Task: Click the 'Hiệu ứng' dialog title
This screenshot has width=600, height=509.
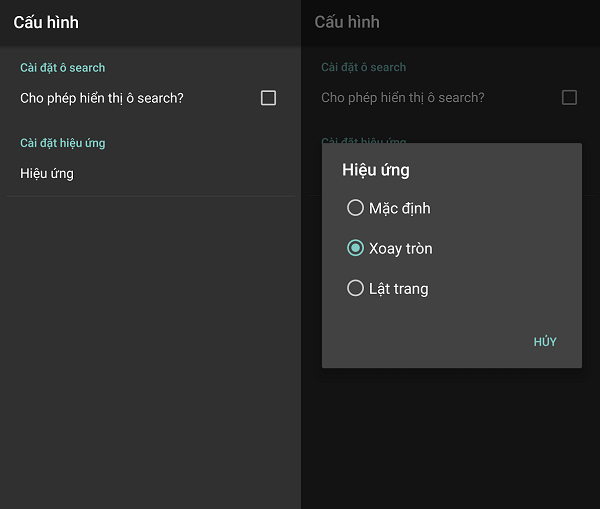Action: tap(376, 170)
